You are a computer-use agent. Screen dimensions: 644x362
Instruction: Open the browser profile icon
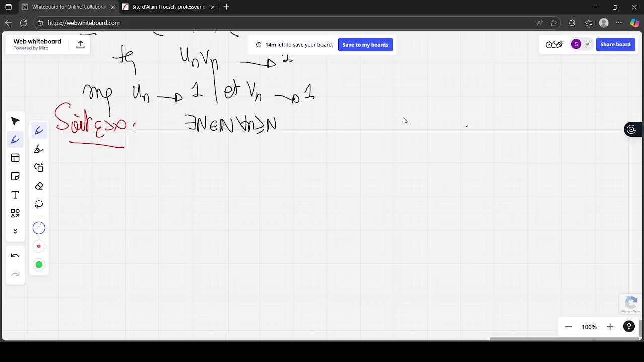coord(604,23)
